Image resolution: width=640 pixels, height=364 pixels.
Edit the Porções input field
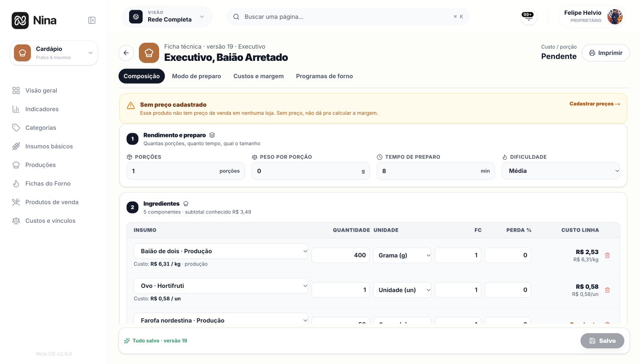(x=186, y=171)
